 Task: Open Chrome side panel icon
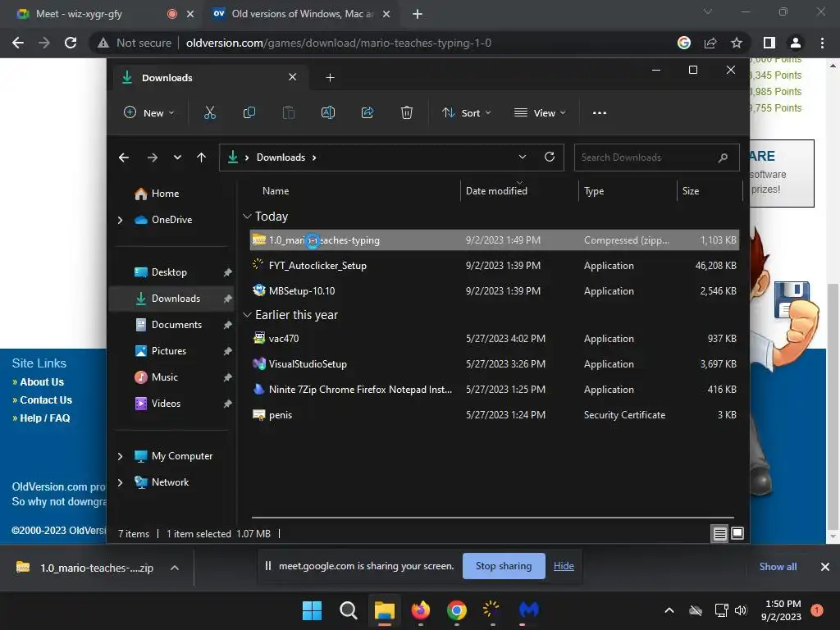769,43
